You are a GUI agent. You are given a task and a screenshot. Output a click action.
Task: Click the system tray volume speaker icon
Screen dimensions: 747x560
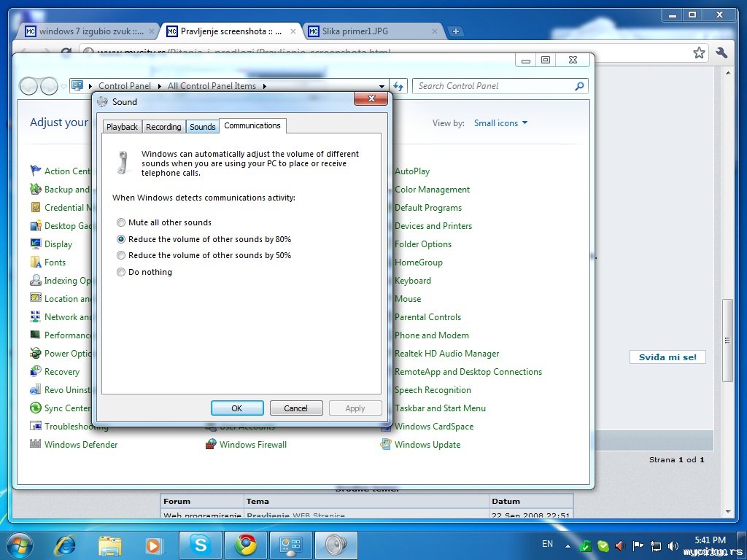[x=621, y=545]
